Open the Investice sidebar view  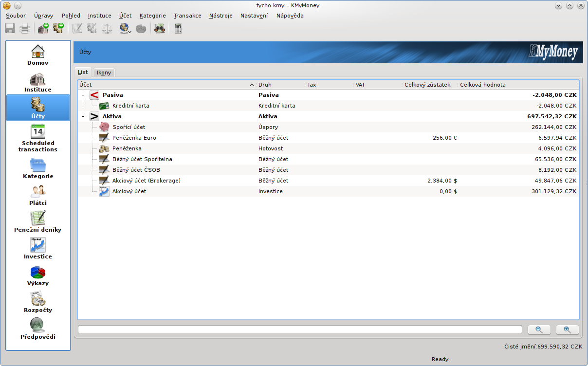click(x=38, y=249)
